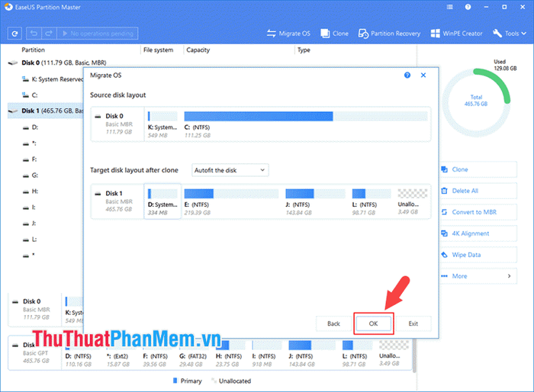This screenshot has height=392, width=534.
Task: Open the Clone tool in top toolbar
Action: [x=334, y=34]
